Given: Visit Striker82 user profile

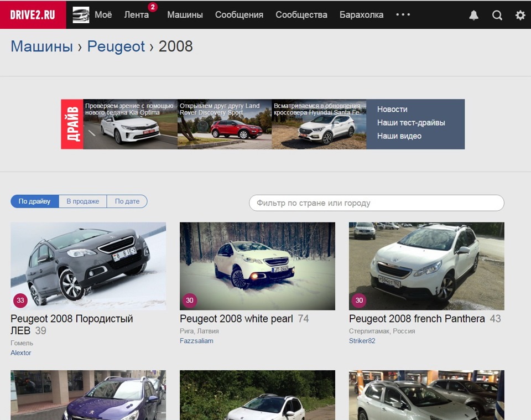Looking at the screenshot, I should 362,341.
